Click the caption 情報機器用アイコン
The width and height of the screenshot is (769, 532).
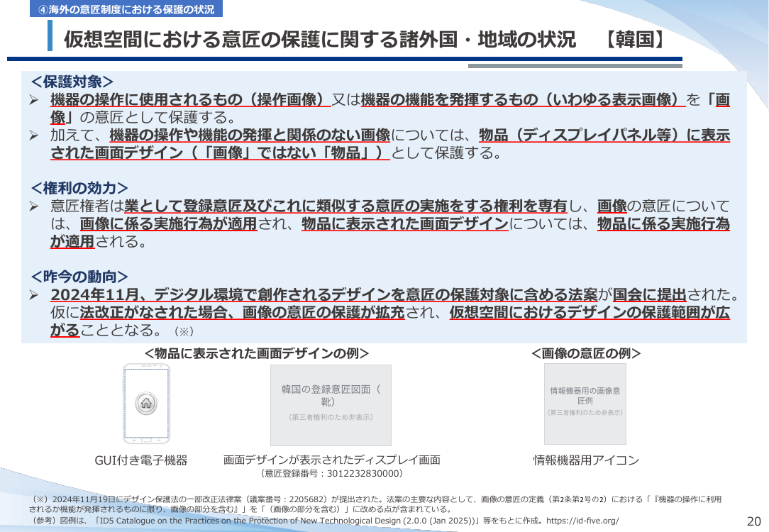(x=586, y=460)
